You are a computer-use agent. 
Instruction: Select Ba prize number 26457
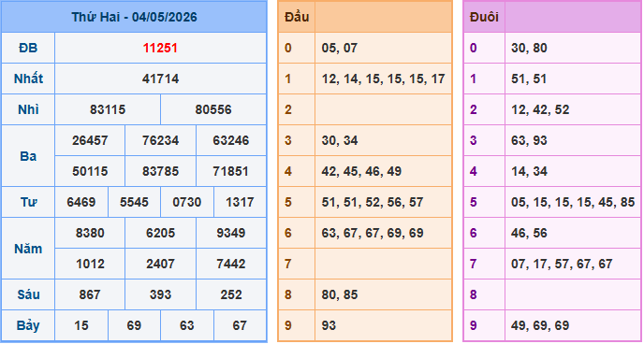(90, 140)
